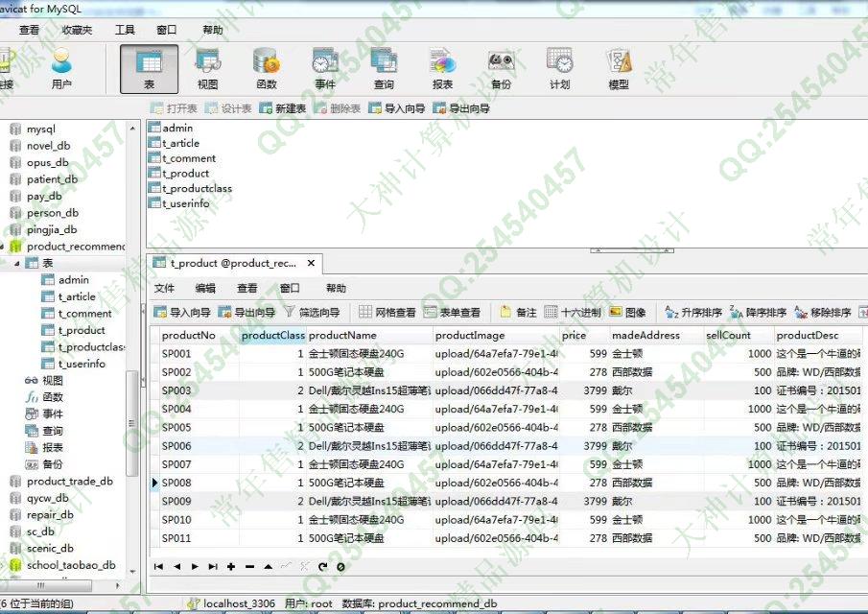This screenshot has width=868, height=614.
Task: Go to the next record
Action: click(x=195, y=566)
